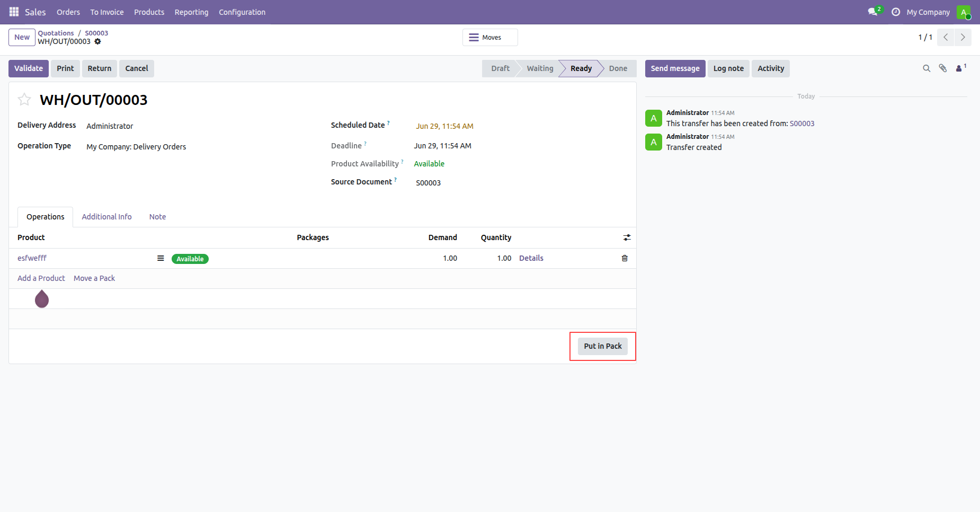This screenshot has height=512, width=980.
Task: Click Operation Type My Company: Delivery Orders
Action: 136,147
